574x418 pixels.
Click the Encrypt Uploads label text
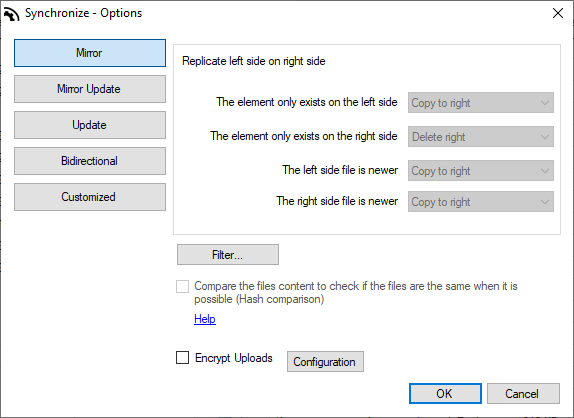[234, 358]
